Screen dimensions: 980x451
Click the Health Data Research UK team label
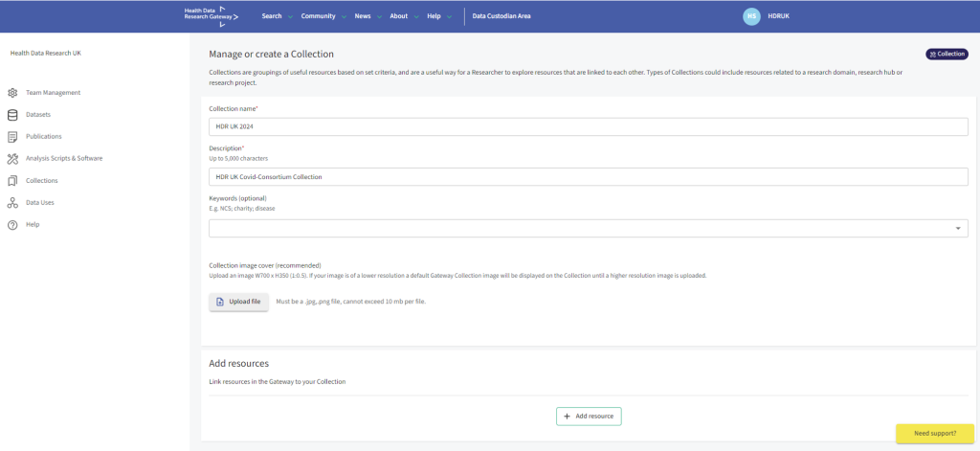point(46,54)
